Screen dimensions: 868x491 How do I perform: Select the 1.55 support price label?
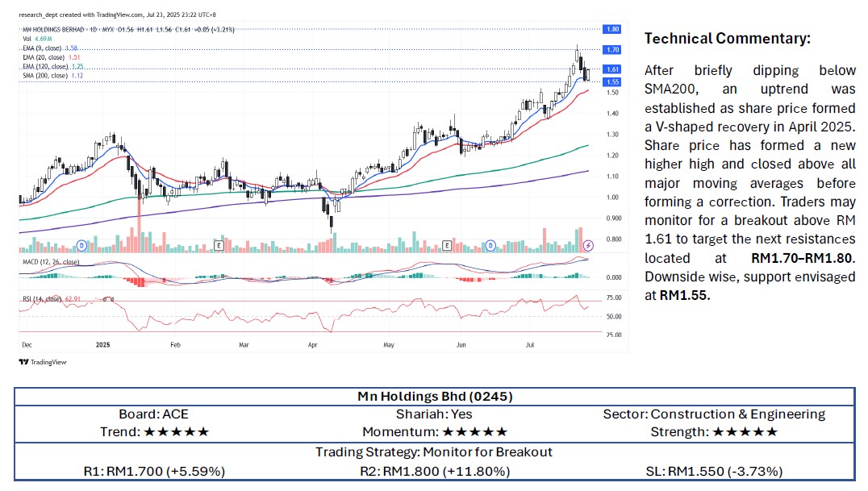point(612,82)
